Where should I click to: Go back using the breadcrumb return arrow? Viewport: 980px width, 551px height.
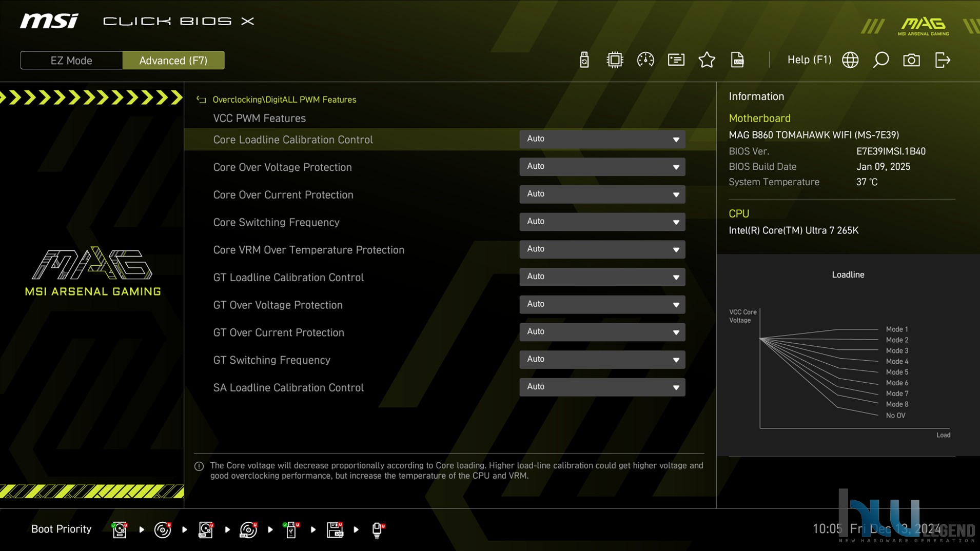201,100
